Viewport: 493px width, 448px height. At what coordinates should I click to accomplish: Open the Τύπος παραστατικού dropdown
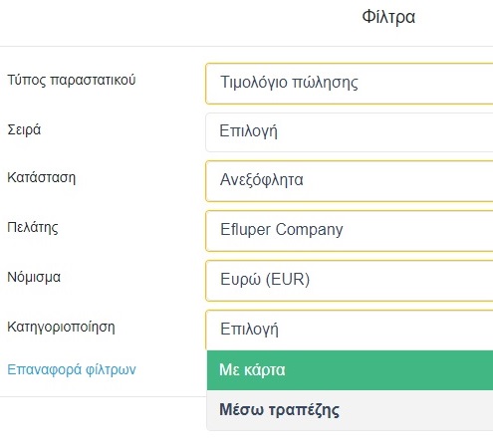350,84
